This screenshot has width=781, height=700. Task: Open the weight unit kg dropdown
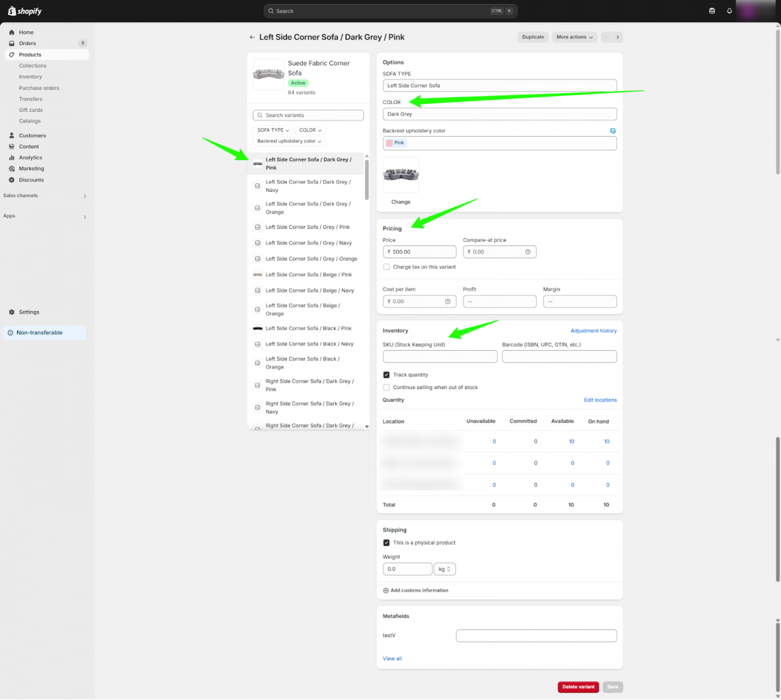click(x=445, y=569)
